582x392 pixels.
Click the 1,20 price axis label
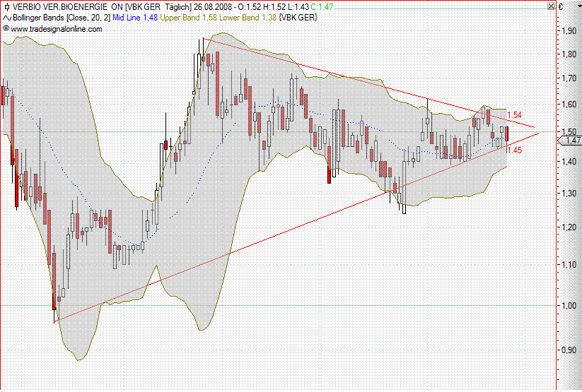[x=569, y=227]
